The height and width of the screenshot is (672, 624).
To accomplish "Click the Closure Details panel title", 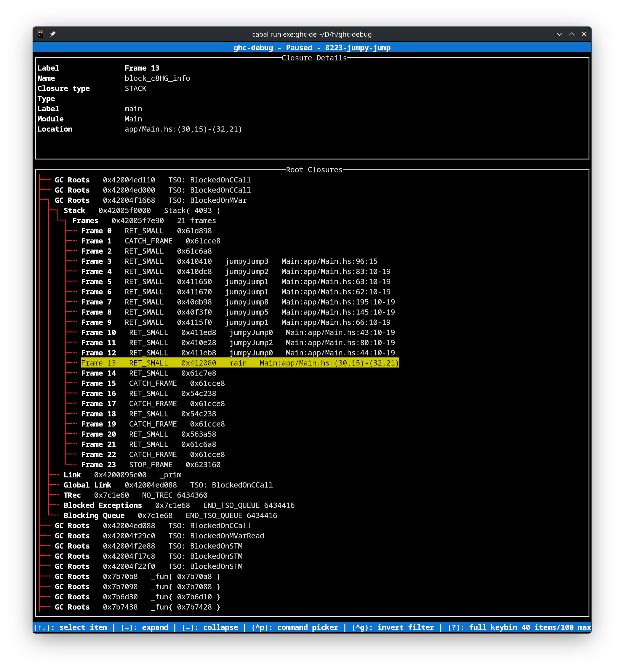I will [x=314, y=58].
